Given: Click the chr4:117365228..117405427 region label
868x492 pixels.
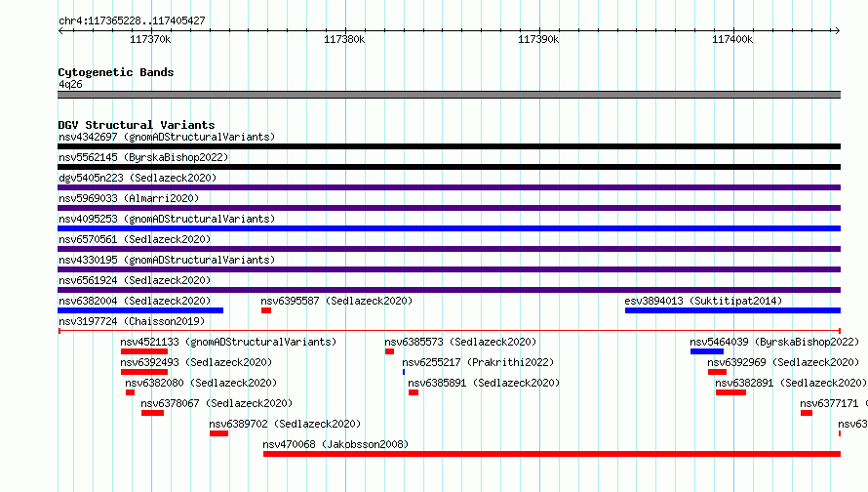Looking at the screenshot, I should [x=132, y=20].
